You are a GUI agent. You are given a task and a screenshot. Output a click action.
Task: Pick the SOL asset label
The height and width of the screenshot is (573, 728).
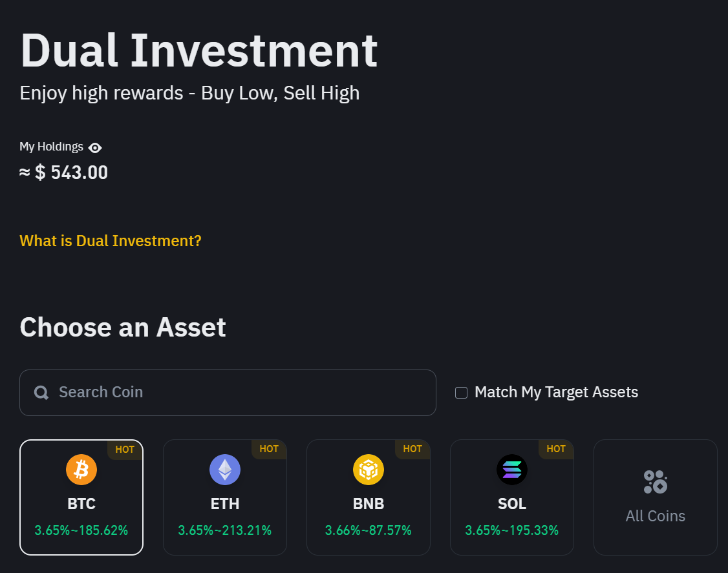tap(512, 503)
